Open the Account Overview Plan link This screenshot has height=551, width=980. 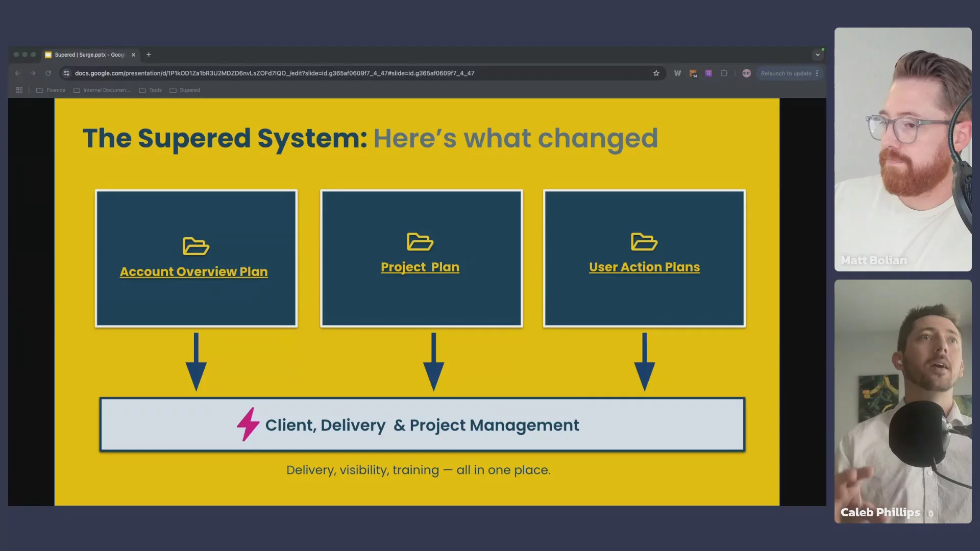click(x=194, y=272)
